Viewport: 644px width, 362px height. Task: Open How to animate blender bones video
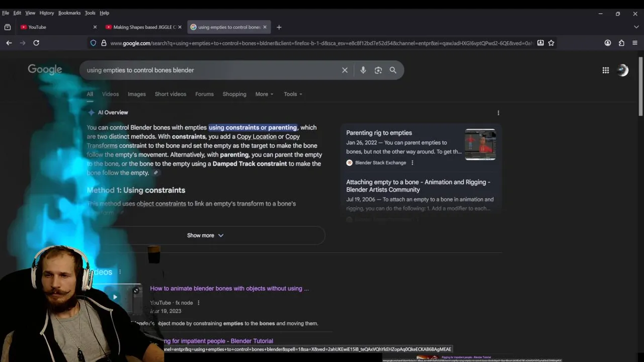click(229, 289)
